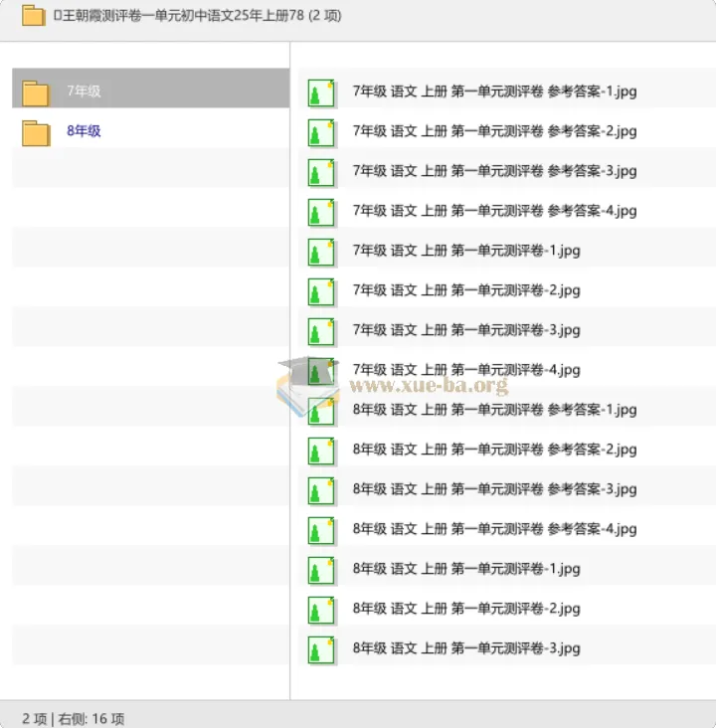Image resolution: width=716 pixels, height=728 pixels.
Task: Click image icon for 7年级 参考答案-2.jpg
Action: click(321, 133)
